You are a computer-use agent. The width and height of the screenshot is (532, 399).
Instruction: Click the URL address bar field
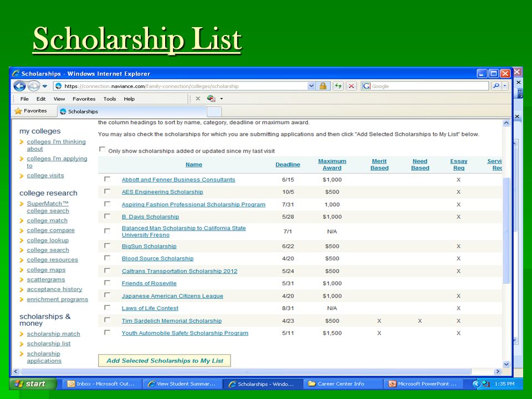(185, 86)
